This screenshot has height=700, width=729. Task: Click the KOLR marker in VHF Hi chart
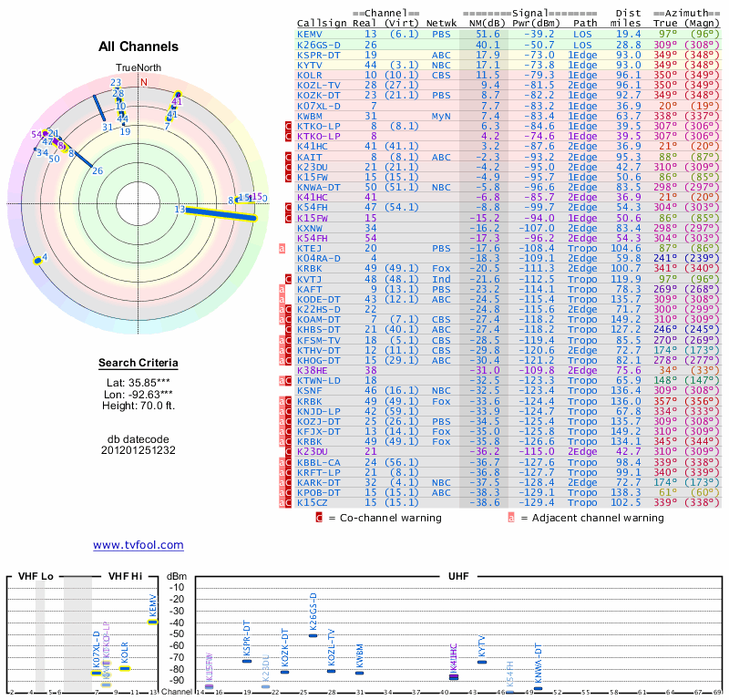click(x=125, y=668)
